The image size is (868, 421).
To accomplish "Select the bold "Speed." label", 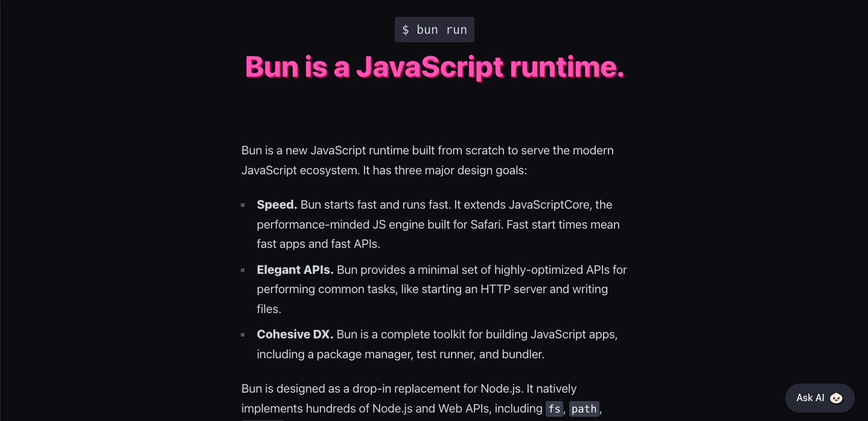I will click(x=277, y=204).
